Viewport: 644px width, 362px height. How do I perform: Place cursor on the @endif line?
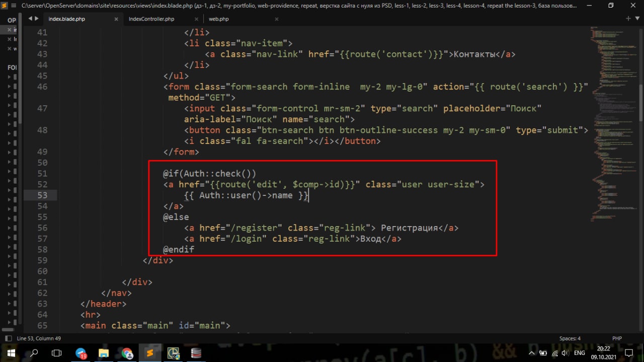179,250
